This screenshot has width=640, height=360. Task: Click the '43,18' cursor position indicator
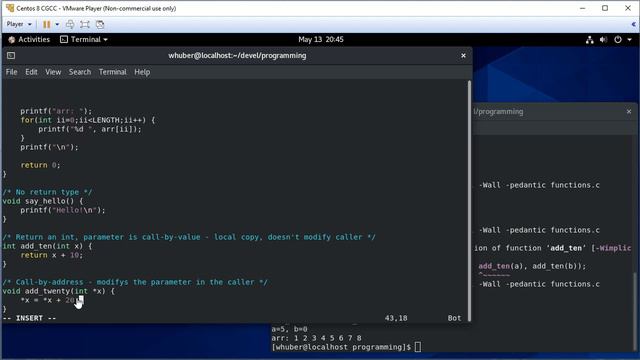396,318
